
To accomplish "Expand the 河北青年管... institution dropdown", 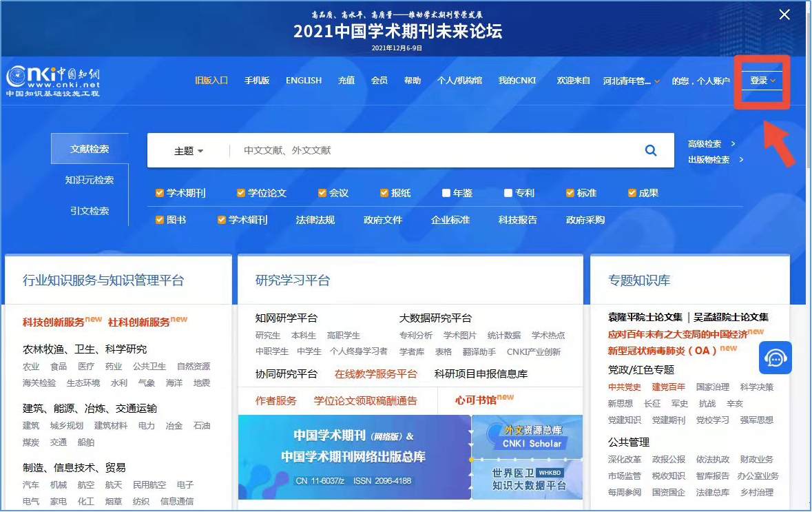I will pos(631,81).
